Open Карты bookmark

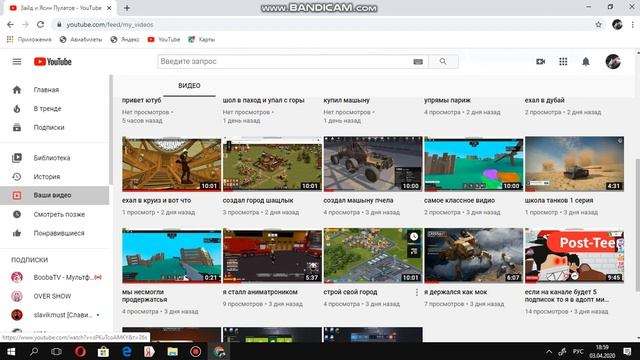[x=201, y=40]
